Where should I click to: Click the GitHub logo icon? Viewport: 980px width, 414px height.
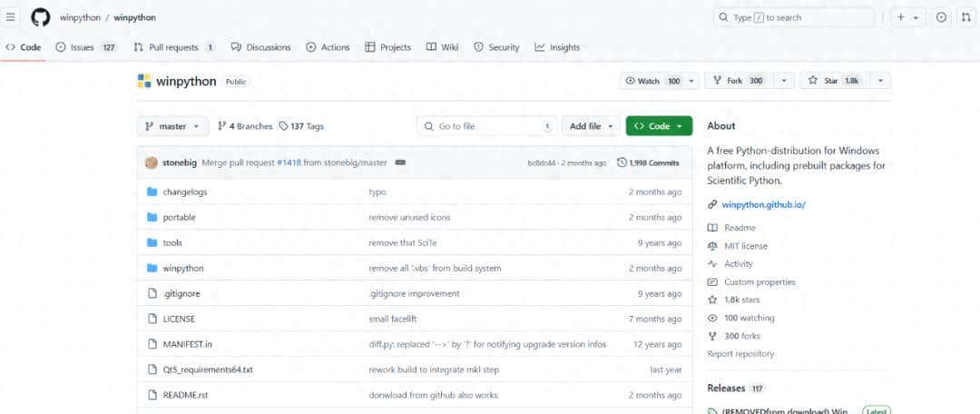[x=40, y=17]
